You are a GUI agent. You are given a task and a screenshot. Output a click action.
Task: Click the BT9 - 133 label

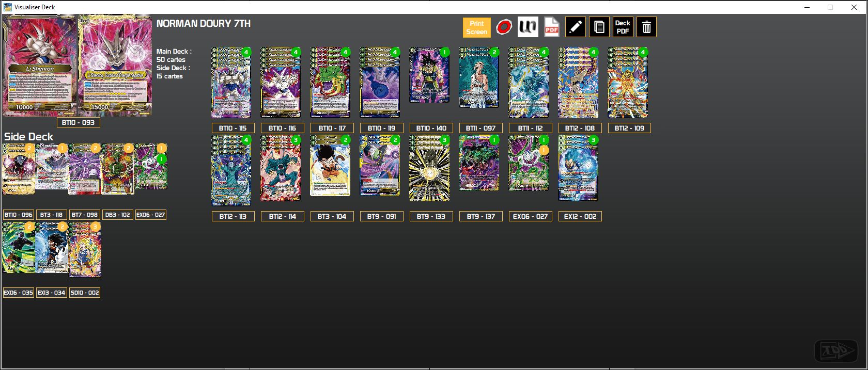click(x=431, y=216)
